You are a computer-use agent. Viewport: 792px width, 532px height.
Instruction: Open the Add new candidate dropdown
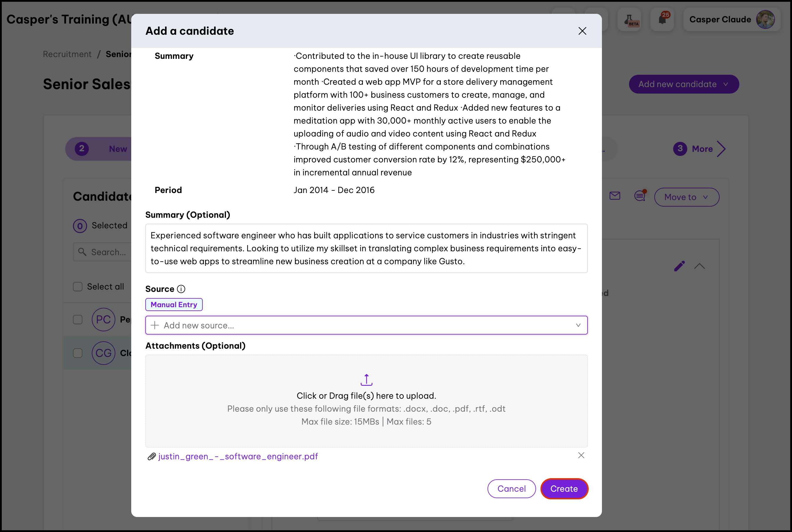683,84
